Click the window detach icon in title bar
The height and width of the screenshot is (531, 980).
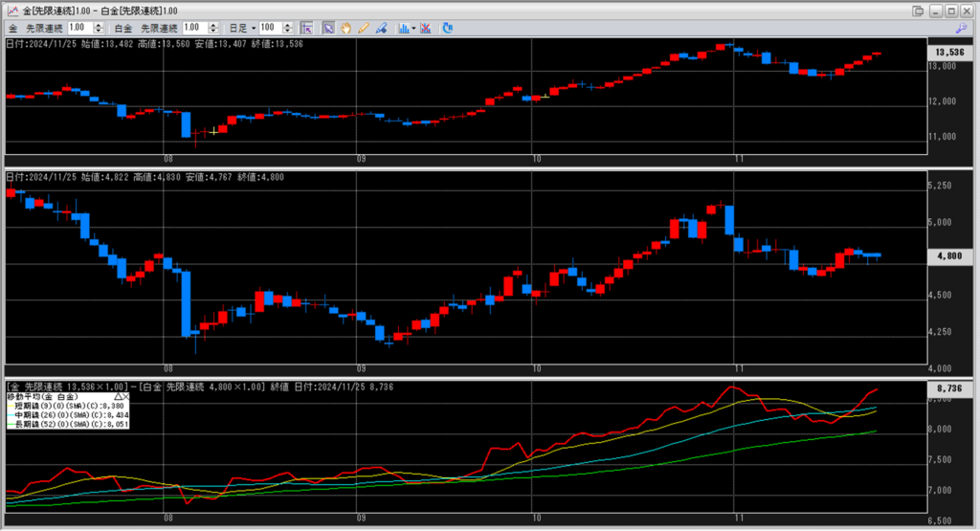pos(918,11)
